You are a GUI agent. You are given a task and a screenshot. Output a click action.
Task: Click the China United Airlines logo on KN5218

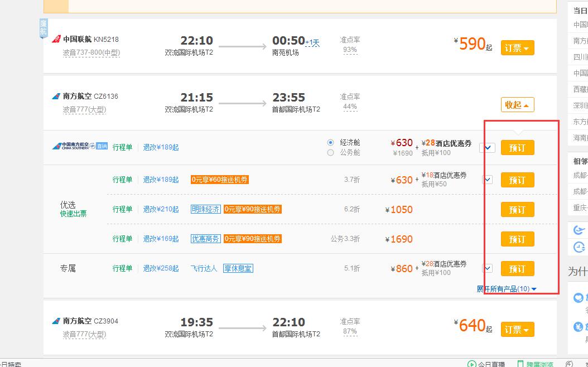click(56, 39)
